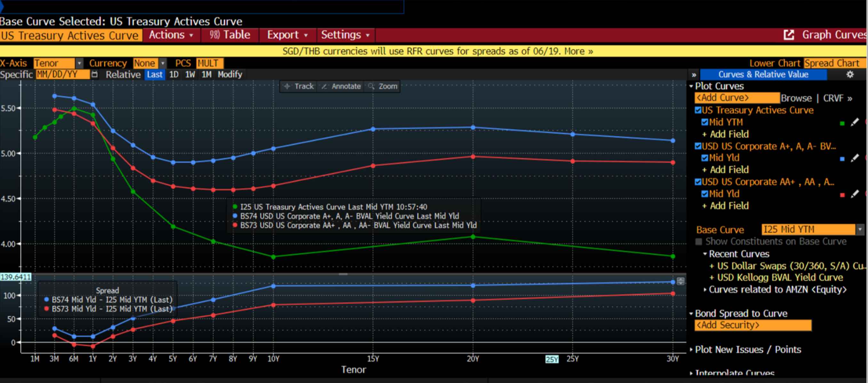Open the Base Curve I25 Mid YTM dropdown
The image size is (868, 383).
(860, 230)
